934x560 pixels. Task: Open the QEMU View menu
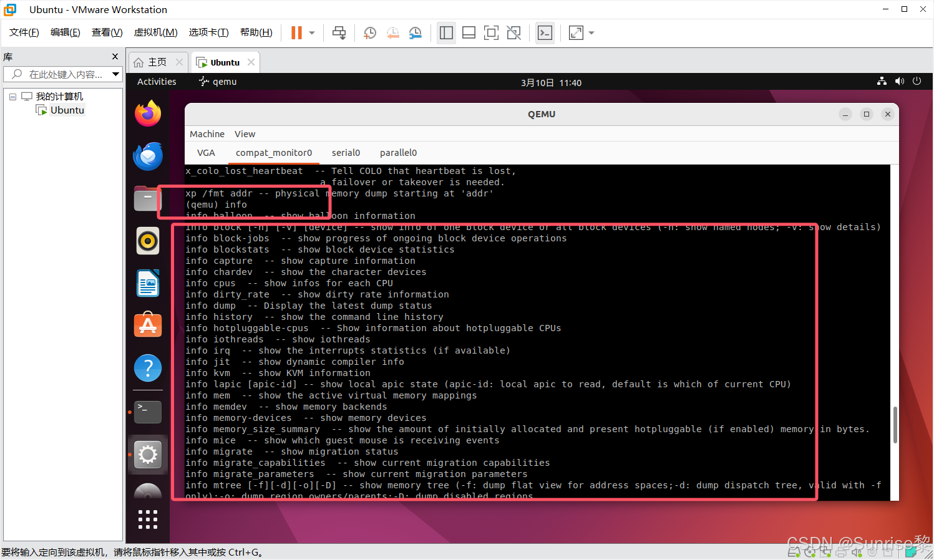pos(245,134)
